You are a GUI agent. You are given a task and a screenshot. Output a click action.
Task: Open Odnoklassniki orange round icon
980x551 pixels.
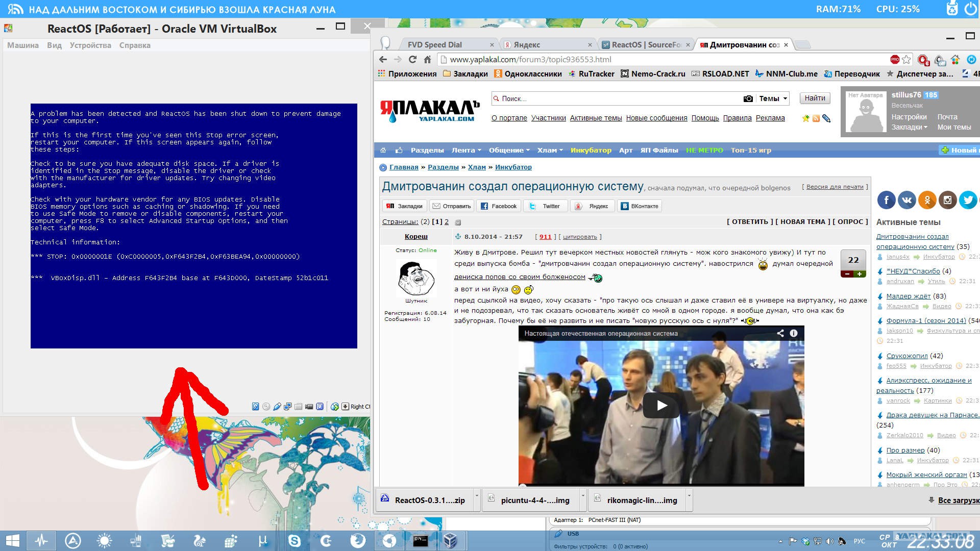click(927, 200)
